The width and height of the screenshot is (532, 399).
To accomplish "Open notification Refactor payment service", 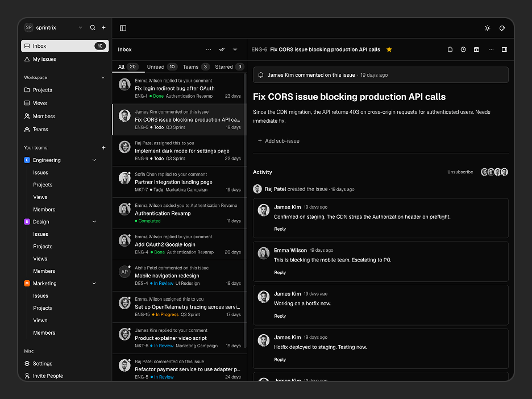I will click(180, 367).
